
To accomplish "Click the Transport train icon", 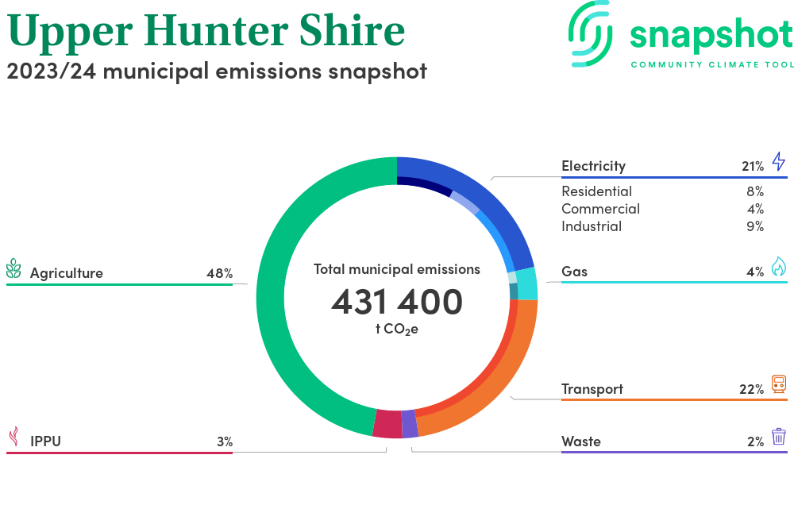I will coord(778,385).
